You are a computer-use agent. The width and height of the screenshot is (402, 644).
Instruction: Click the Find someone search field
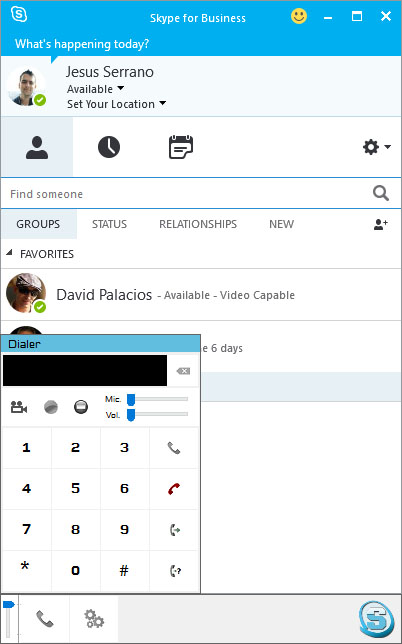[189, 194]
